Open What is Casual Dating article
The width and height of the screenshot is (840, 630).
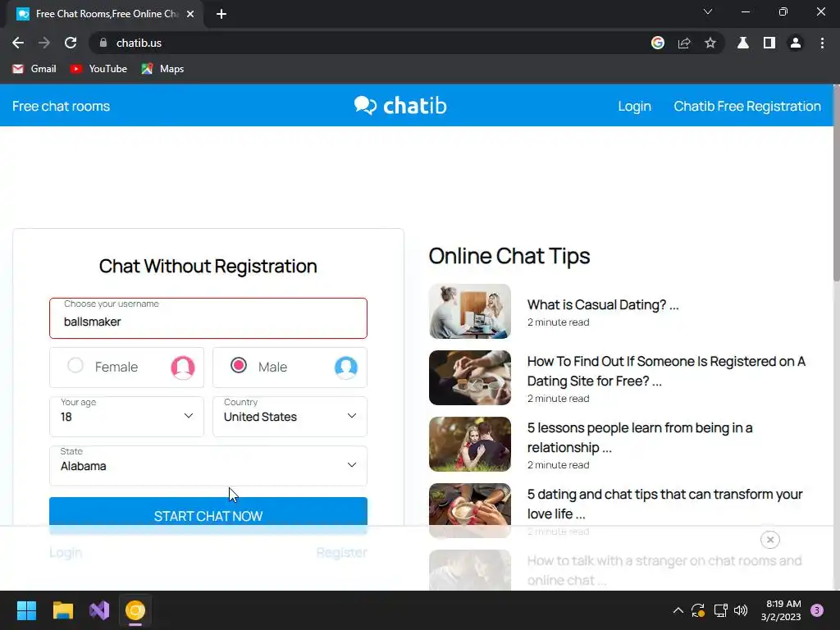(603, 305)
